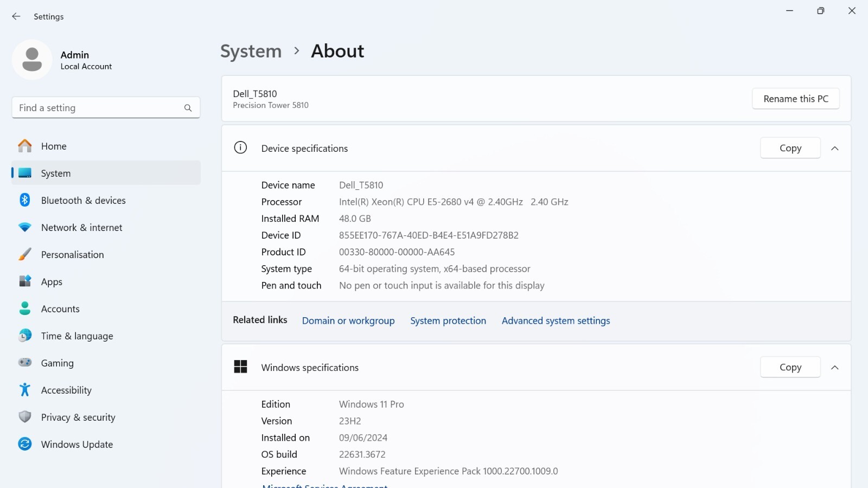Click the Admin profile avatar
868x488 pixels.
32,60
